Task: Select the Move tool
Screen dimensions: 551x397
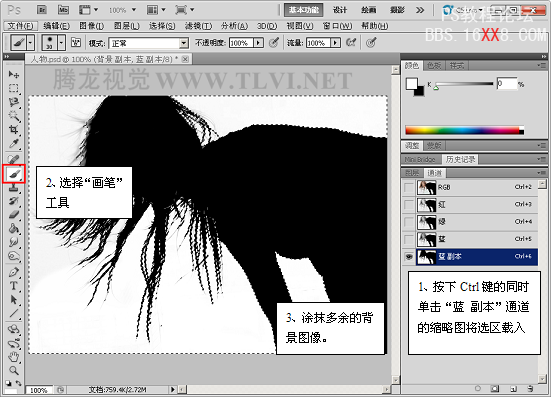Action: 14,74
